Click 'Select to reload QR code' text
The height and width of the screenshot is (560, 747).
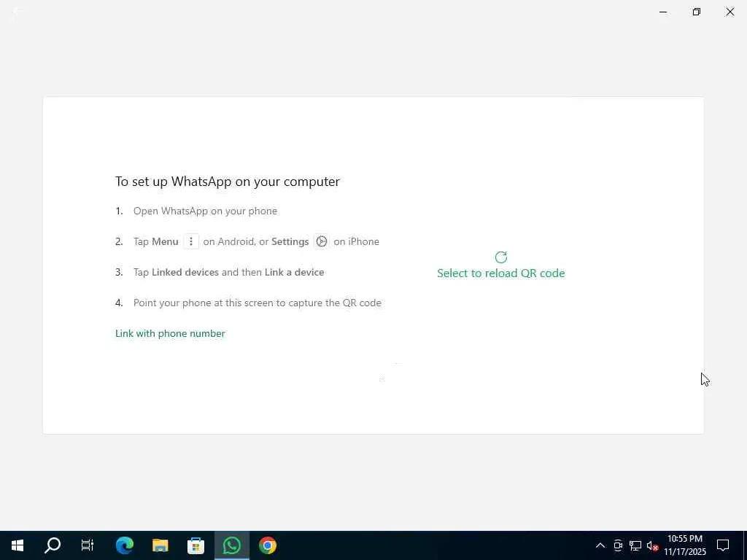pyautogui.click(x=500, y=273)
